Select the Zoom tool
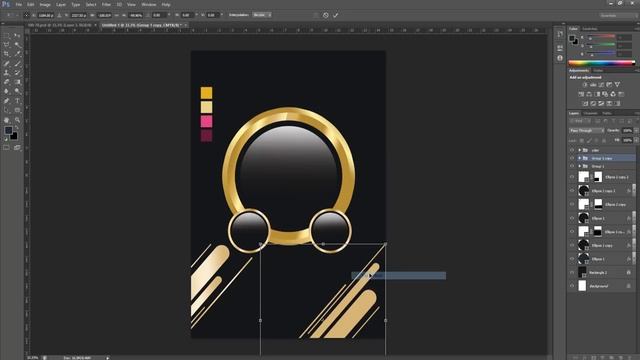 17,120
